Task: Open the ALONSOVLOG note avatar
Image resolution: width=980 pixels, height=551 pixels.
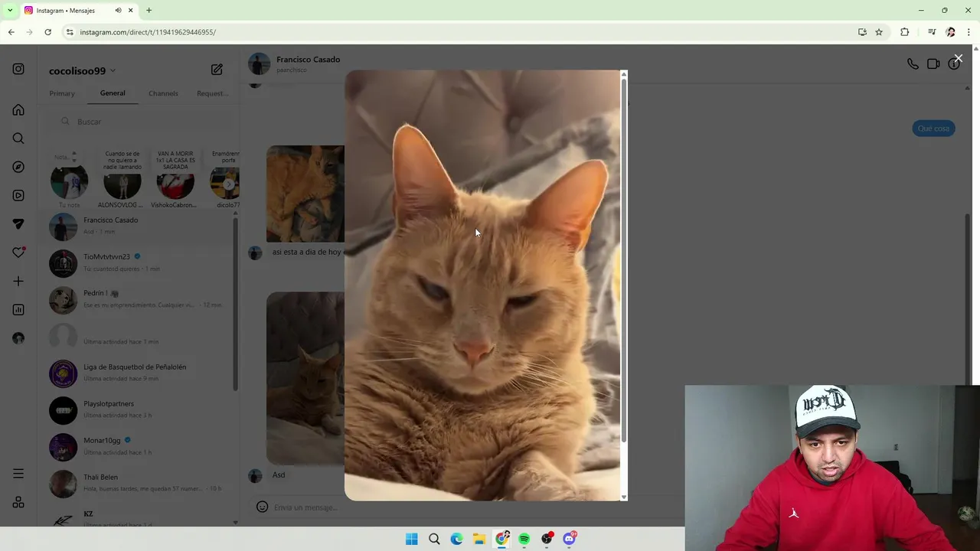Action: pos(122,185)
